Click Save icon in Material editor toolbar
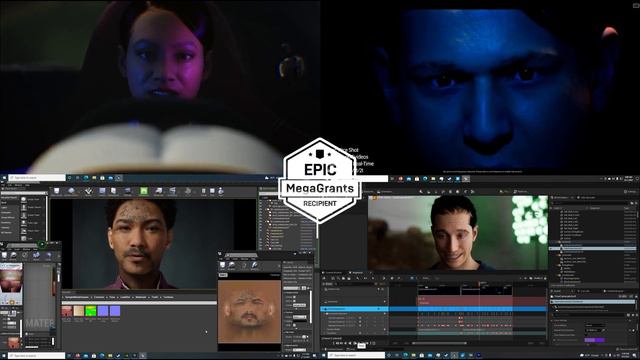The width and height of the screenshot is (640, 360). tap(4, 256)
